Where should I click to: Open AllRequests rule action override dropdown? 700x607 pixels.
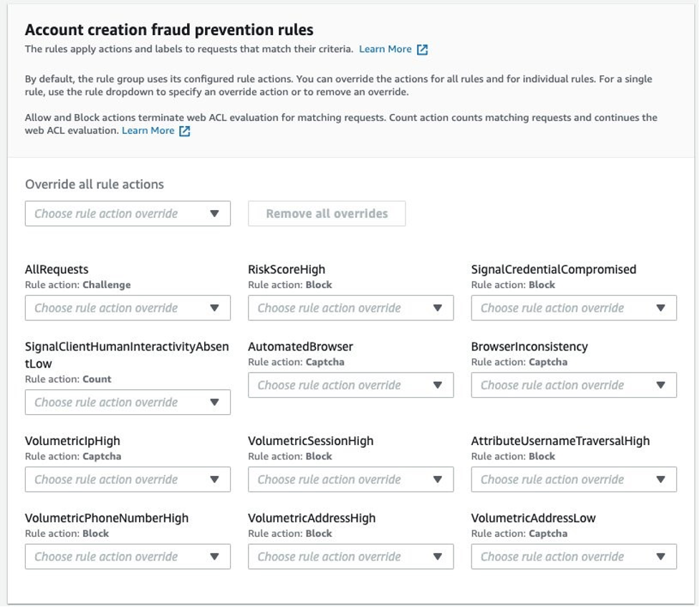[128, 308]
